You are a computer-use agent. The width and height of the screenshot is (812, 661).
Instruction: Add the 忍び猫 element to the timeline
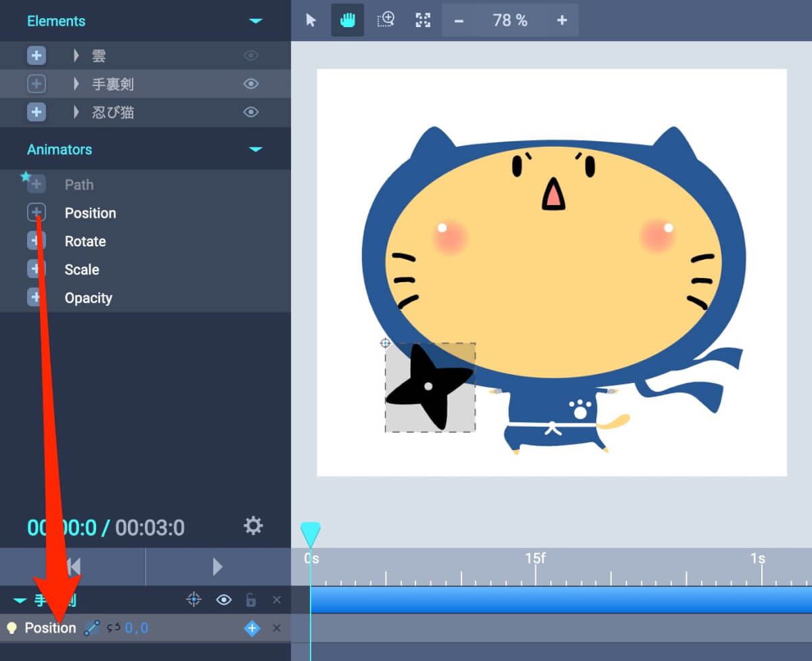[37, 112]
